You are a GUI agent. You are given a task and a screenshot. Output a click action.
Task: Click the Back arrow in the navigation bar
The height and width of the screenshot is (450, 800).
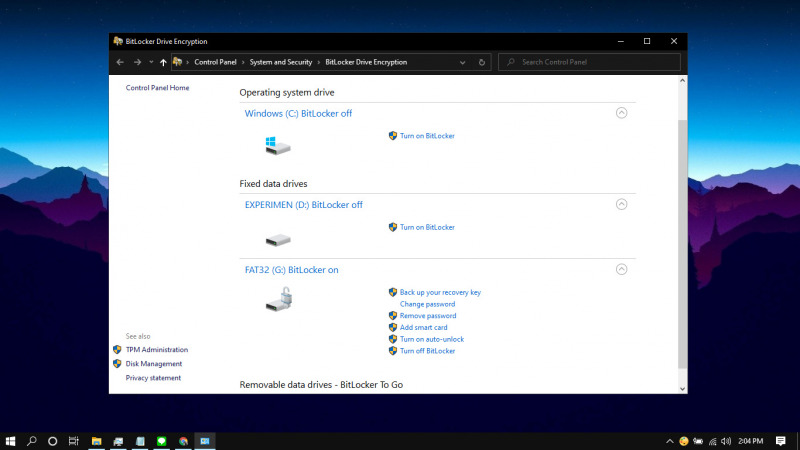(120, 62)
